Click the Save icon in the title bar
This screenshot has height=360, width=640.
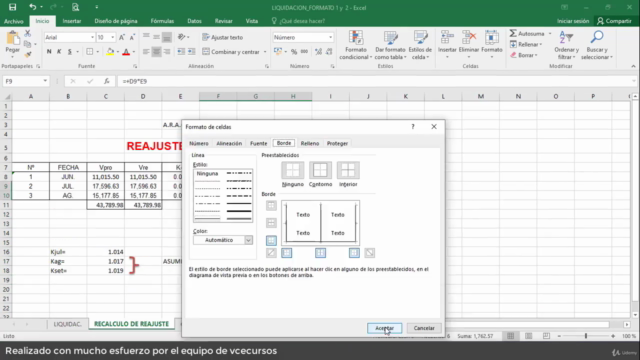[12, 7]
